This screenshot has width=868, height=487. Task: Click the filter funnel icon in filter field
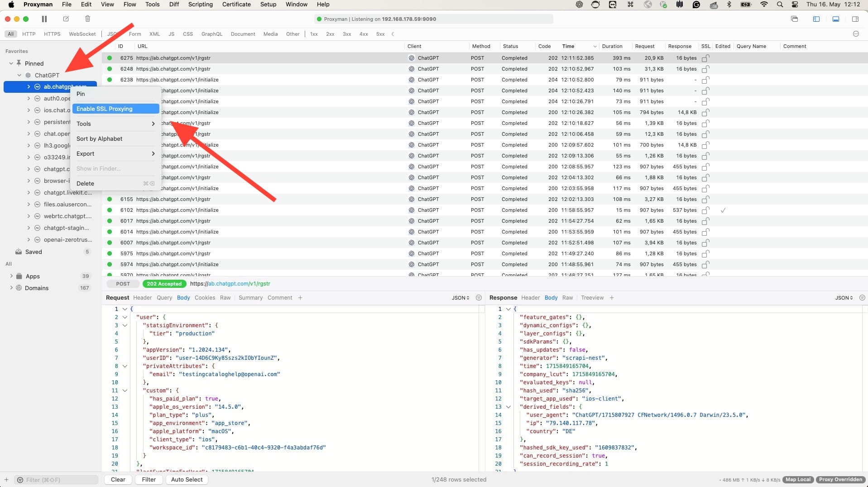(x=19, y=479)
